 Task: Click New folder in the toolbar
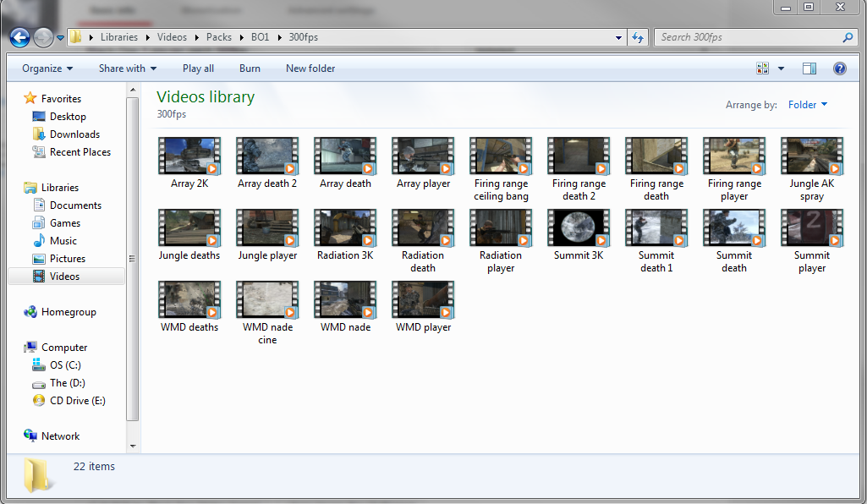click(x=310, y=68)
